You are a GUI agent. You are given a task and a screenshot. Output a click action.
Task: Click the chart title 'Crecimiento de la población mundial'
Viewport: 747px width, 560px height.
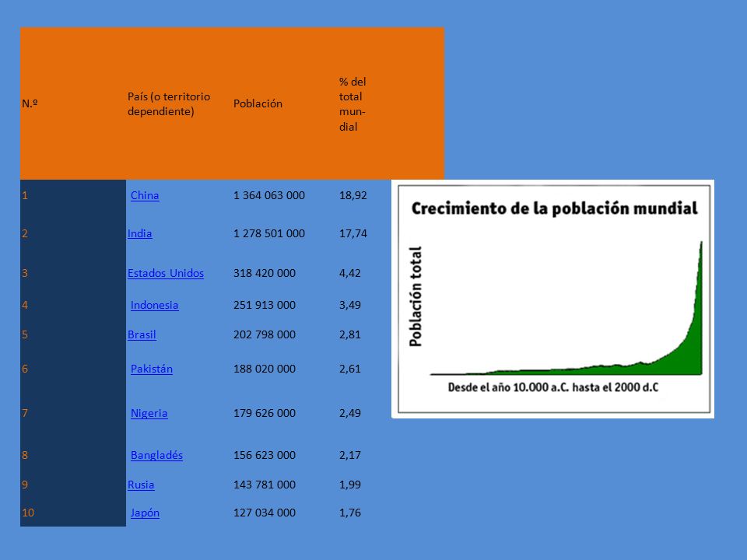(554, 208)
